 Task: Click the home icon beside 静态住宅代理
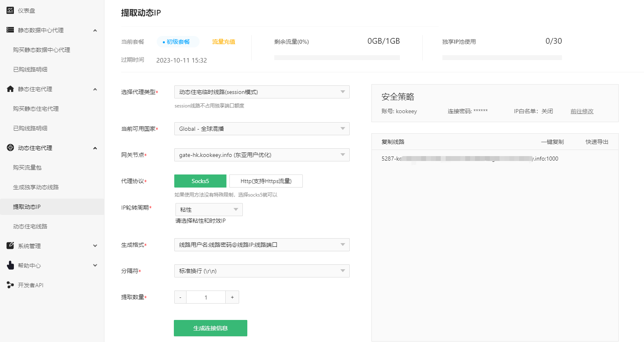(10, 89)
